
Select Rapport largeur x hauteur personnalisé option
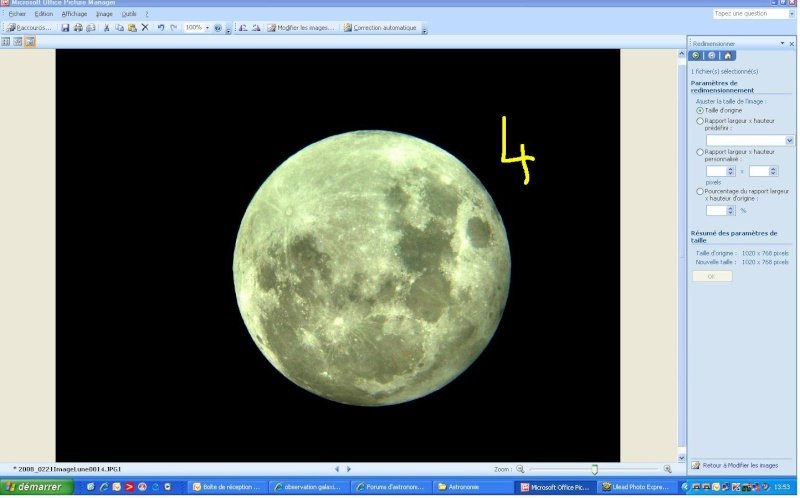702,153
